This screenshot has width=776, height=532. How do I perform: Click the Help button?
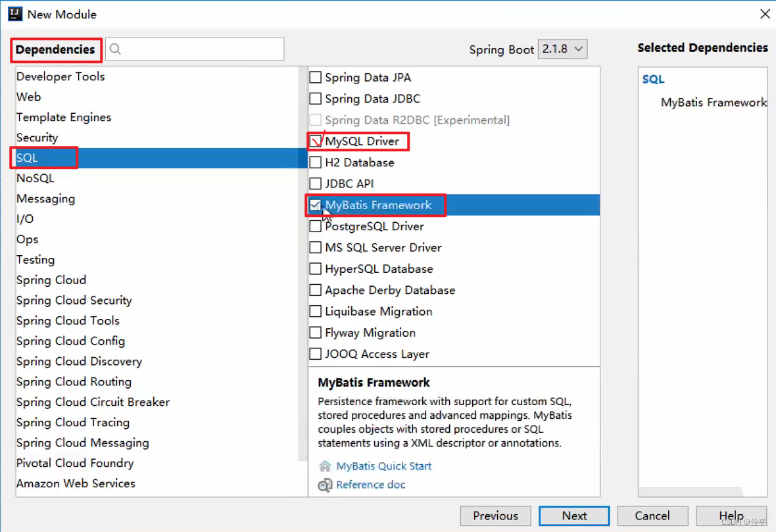pyautogui.click(x=731, y=516)
